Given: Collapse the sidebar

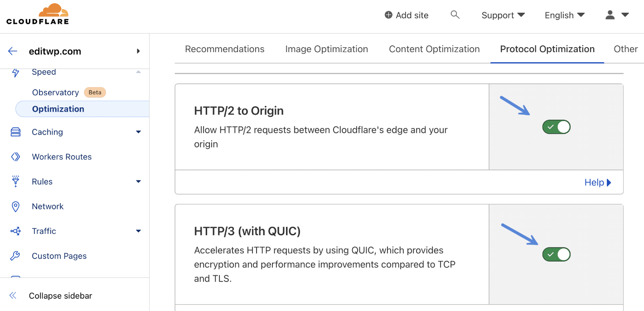Looking at the screenshot, I should pyautogui.click(x=59, y=295).
